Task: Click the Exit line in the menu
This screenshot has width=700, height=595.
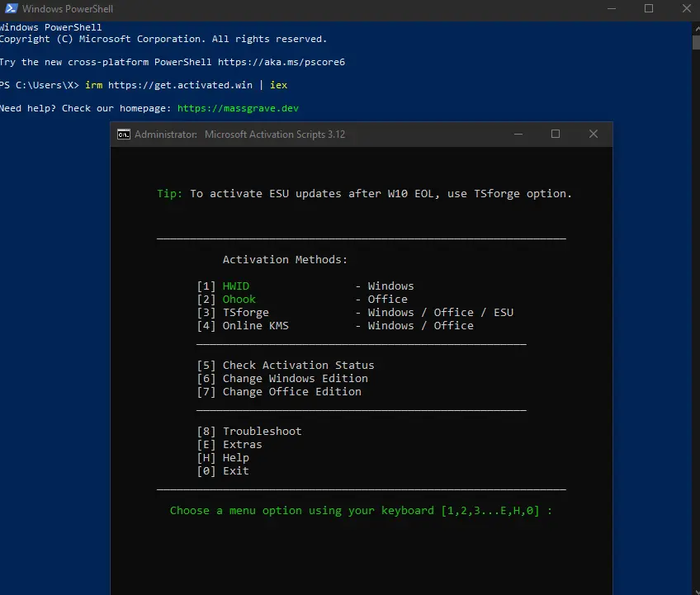Action: click(223, 471)
